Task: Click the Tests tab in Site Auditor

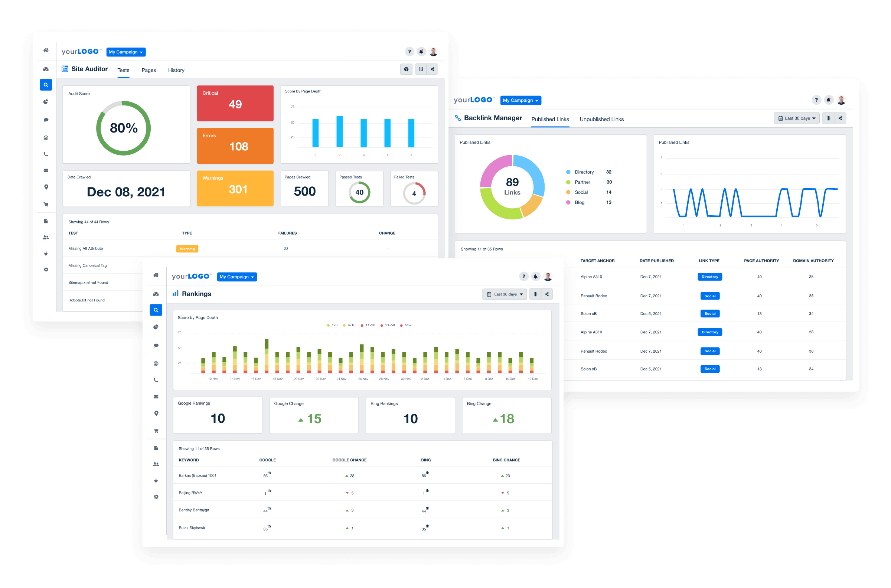Action: (x=125, y=71)
